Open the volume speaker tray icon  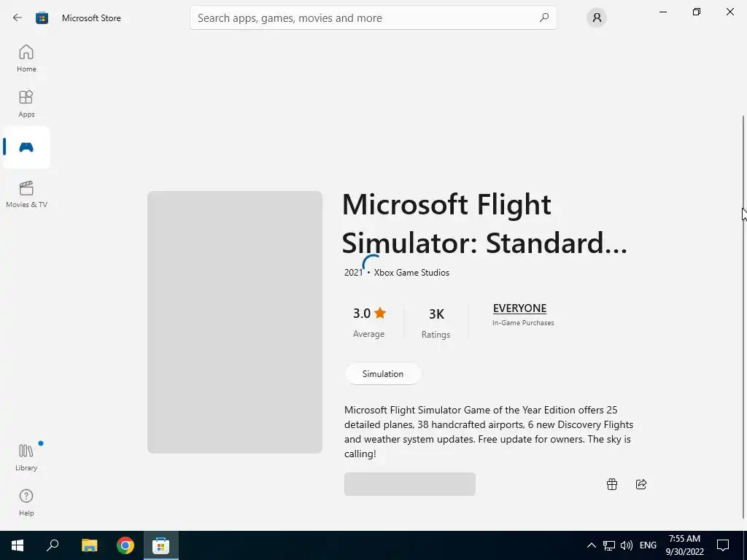(627, 545)
